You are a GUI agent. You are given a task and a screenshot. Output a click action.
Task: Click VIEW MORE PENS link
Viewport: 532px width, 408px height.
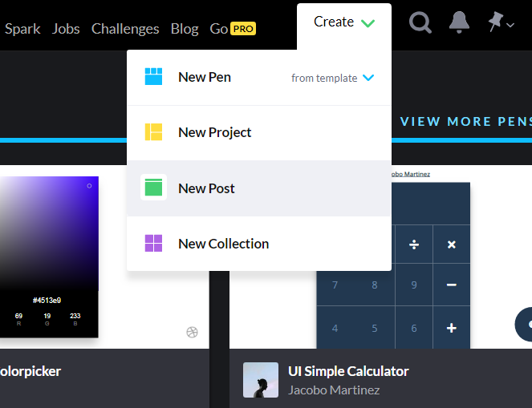point(466,121)
